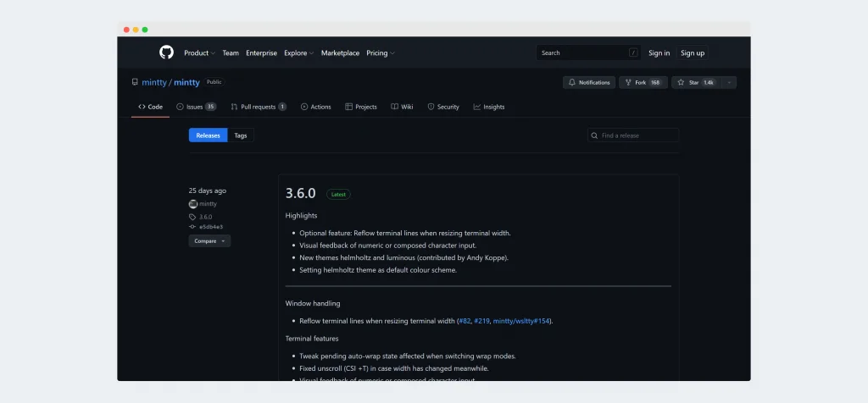Switch to the Wiki tab
The width and height of the screenshot is (868, 403).
click(x=402, y=107)
